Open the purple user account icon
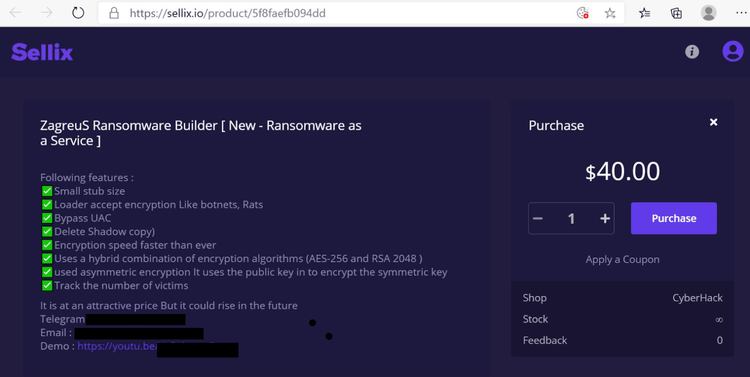This screenshot has width=750, height=377. tap(733, 51)
